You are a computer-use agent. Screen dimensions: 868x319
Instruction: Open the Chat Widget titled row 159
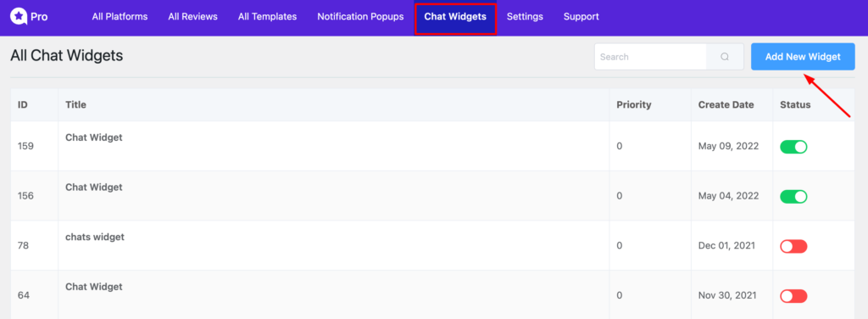93,137
